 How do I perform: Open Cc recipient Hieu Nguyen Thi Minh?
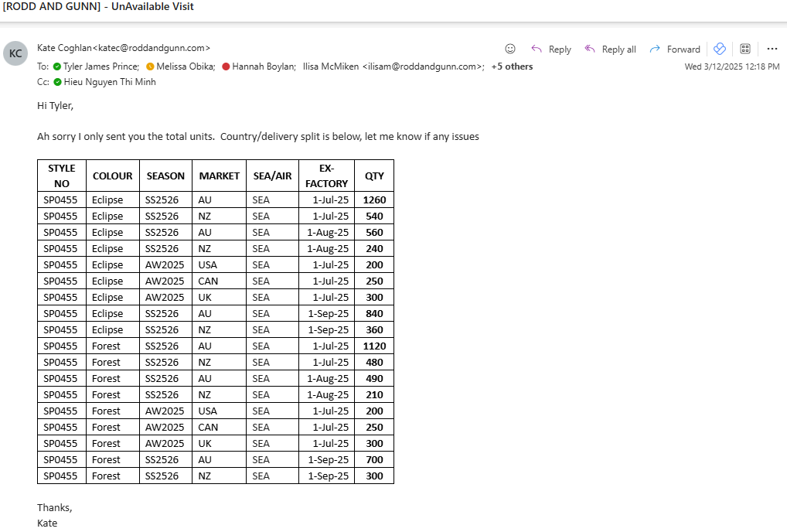pos(110,82)
